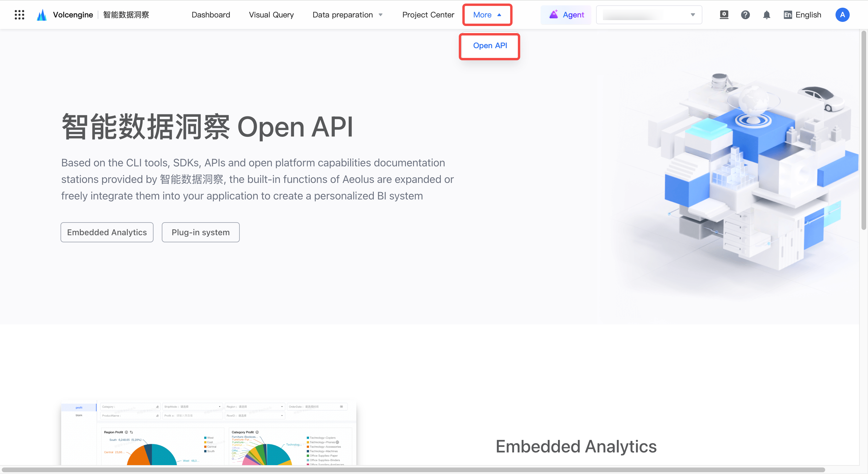
Task: Expand the project selector dropdown
Action: tap(649, 15)
